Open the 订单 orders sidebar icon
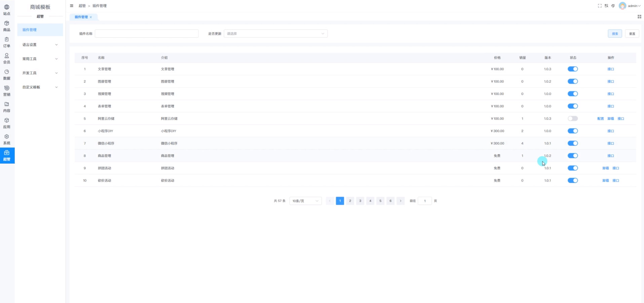Screen dimensions: 644x303 click(x=7, y=42)
